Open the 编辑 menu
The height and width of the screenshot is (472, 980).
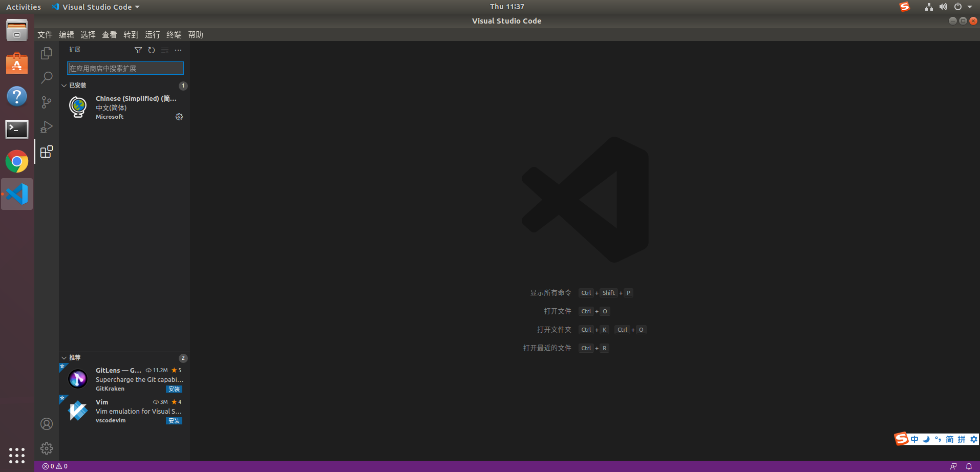pyautogui.click(x=67, y=34)
